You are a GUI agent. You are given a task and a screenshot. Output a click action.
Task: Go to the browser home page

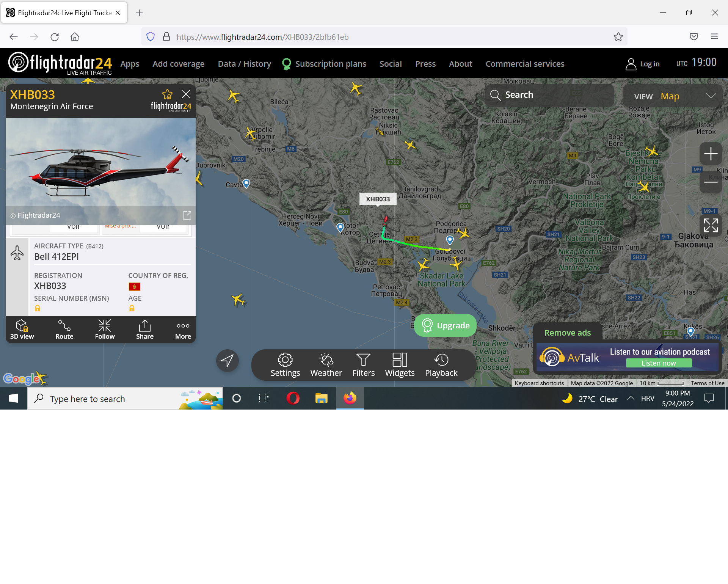75,37
